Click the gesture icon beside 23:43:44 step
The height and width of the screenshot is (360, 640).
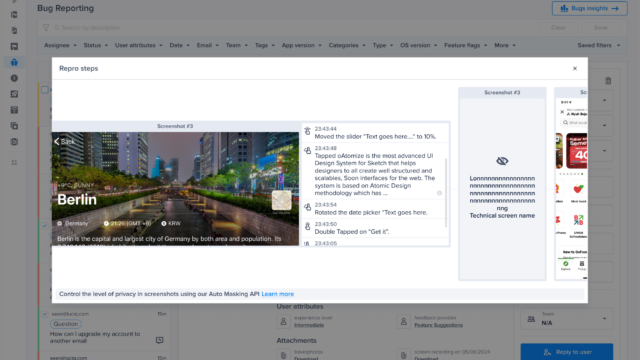pyautogui.click(x=307, y=131)
